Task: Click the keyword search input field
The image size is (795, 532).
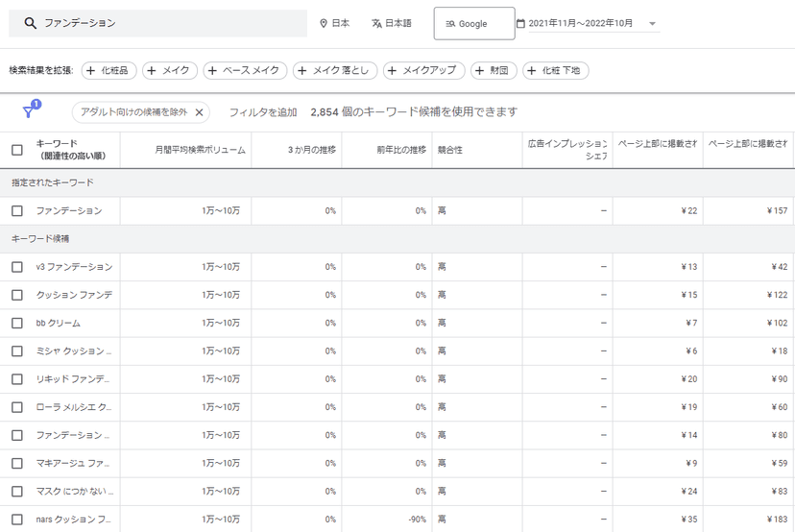Action: click(157, 23)
